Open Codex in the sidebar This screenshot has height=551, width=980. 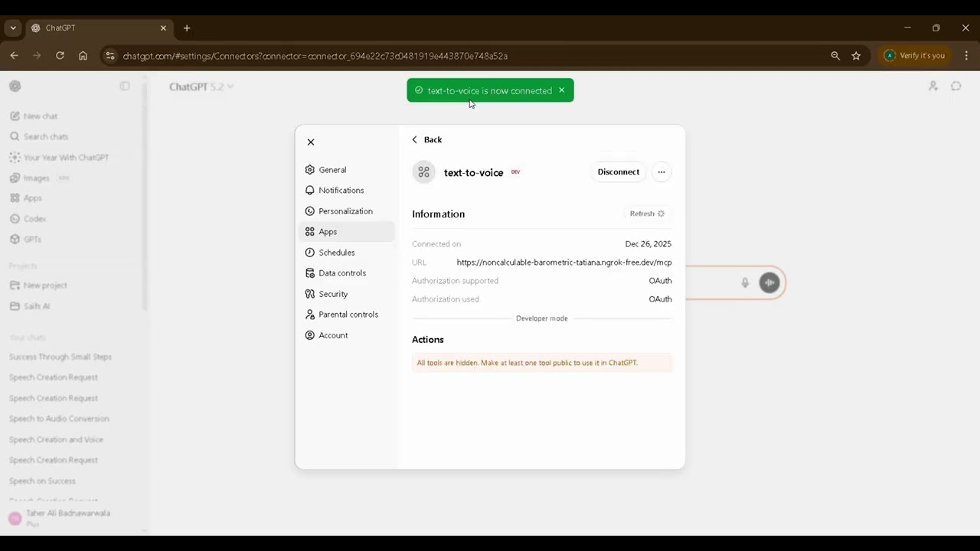click(28, 219)
